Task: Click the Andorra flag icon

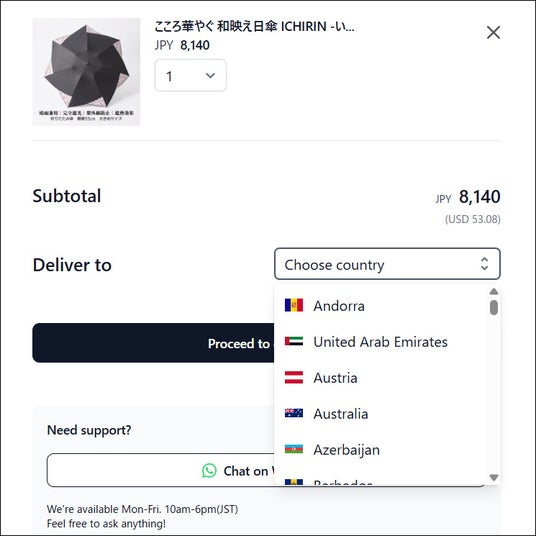Action: click(294, 305)
